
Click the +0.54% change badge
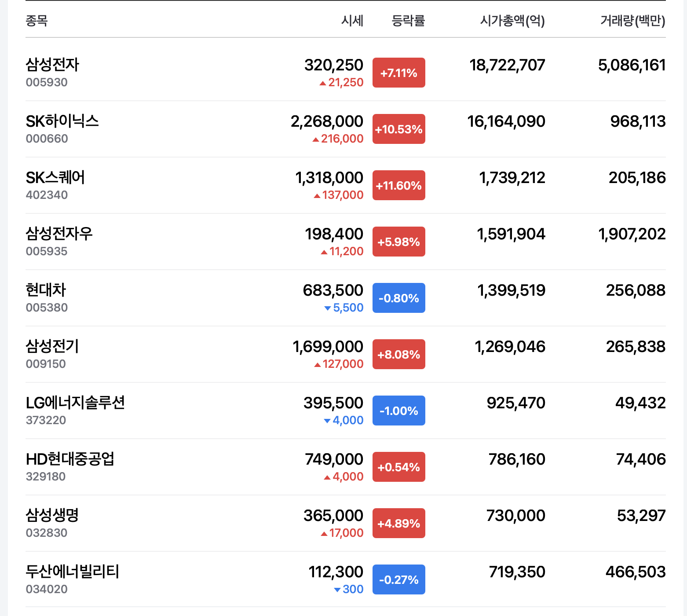399,467
